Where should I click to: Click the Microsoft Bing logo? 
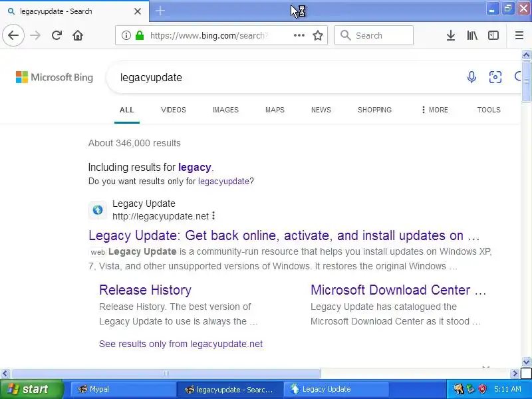(55, 77)
